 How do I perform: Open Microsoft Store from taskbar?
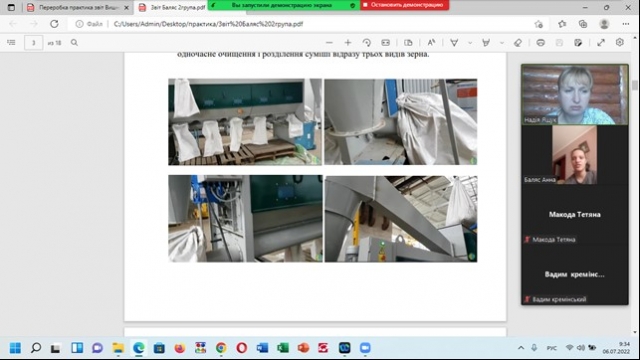click(159, 348)
